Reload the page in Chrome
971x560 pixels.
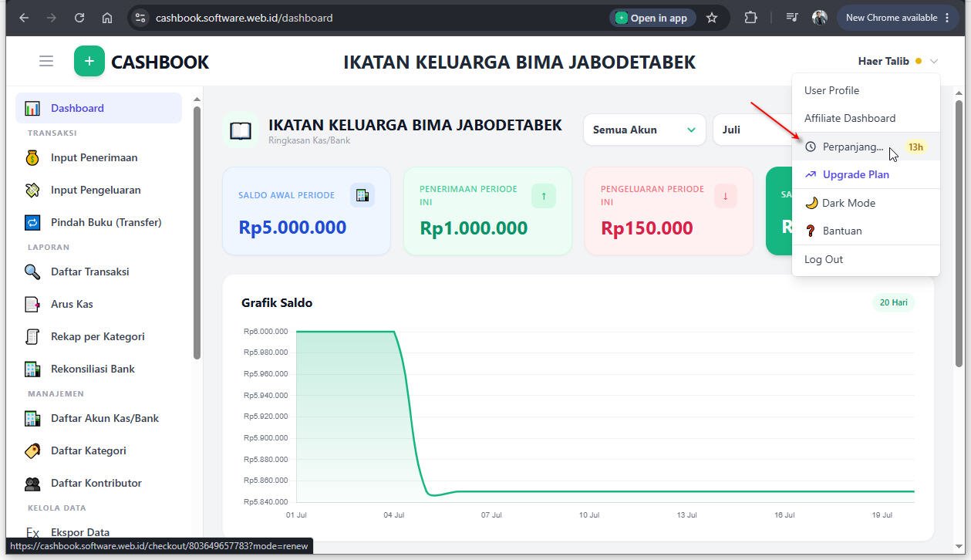pyautogui.click(x=79, y=18)
